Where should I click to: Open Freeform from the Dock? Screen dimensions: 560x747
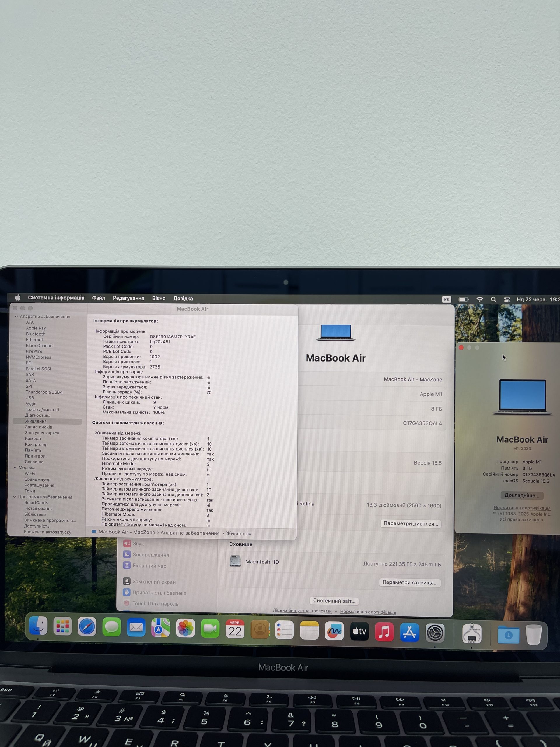(334, 631)
